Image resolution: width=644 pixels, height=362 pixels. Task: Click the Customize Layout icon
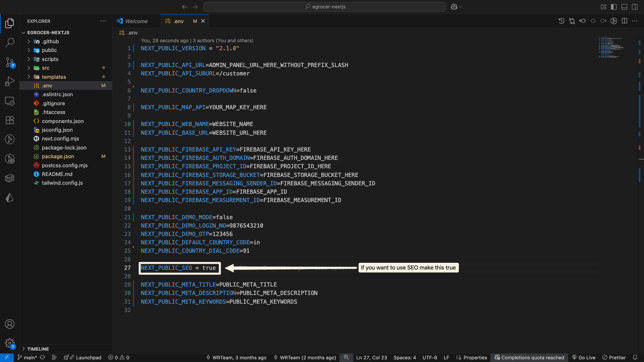point(603,7)
